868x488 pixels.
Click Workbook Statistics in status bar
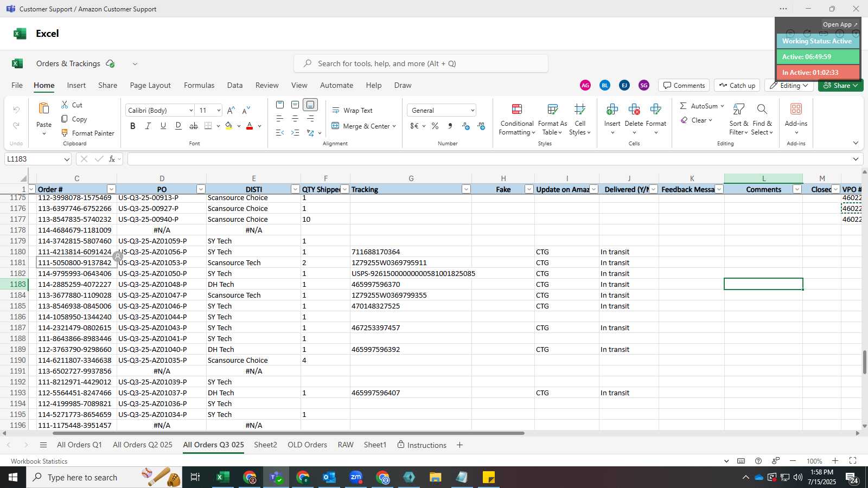39,461
